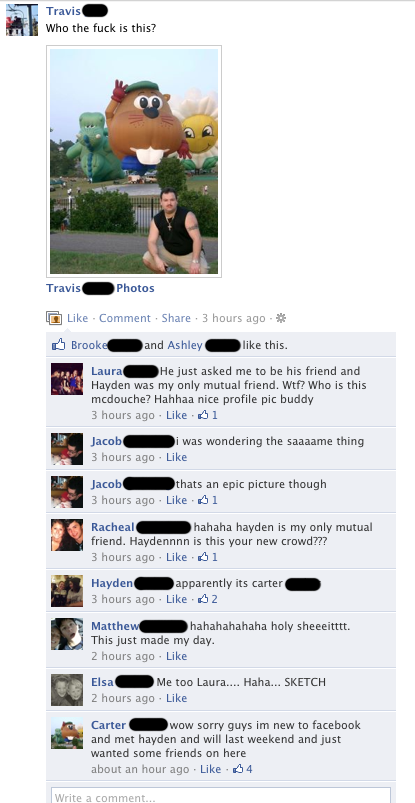415x803 pixels.
Task: Like Matthew's comment
Action: tap(176, 656)
